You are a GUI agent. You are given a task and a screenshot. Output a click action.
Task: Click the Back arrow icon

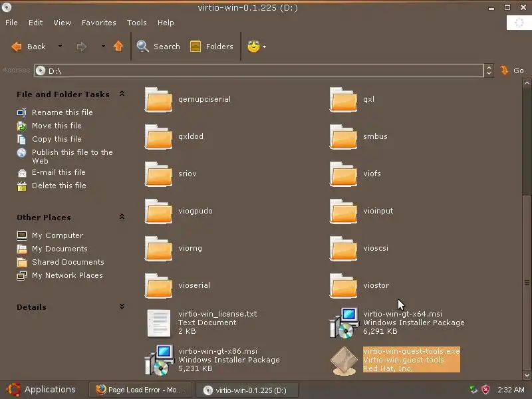pyautogui.click(x=16, y=46)
